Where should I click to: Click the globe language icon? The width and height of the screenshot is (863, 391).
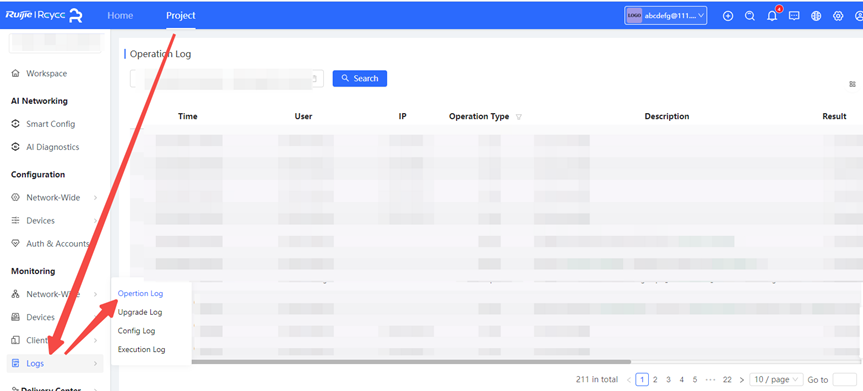[816, 16]
